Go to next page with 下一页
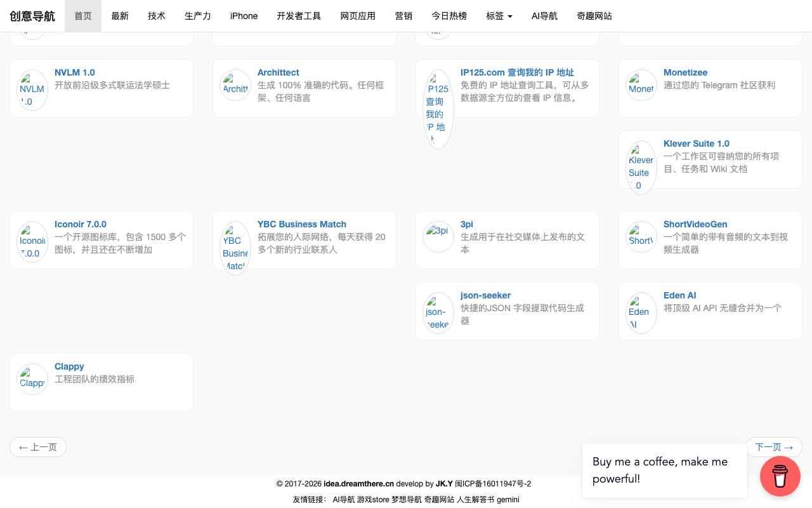 coord(774,447)
